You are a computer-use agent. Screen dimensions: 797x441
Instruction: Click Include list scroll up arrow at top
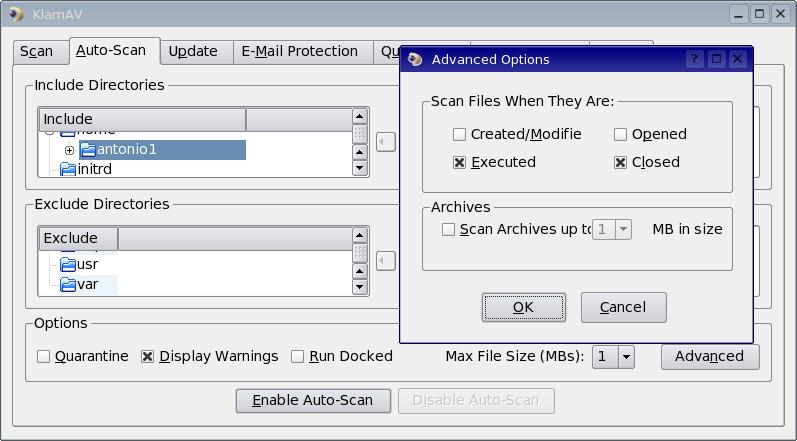pyautogui.click(x=359, y=116)
